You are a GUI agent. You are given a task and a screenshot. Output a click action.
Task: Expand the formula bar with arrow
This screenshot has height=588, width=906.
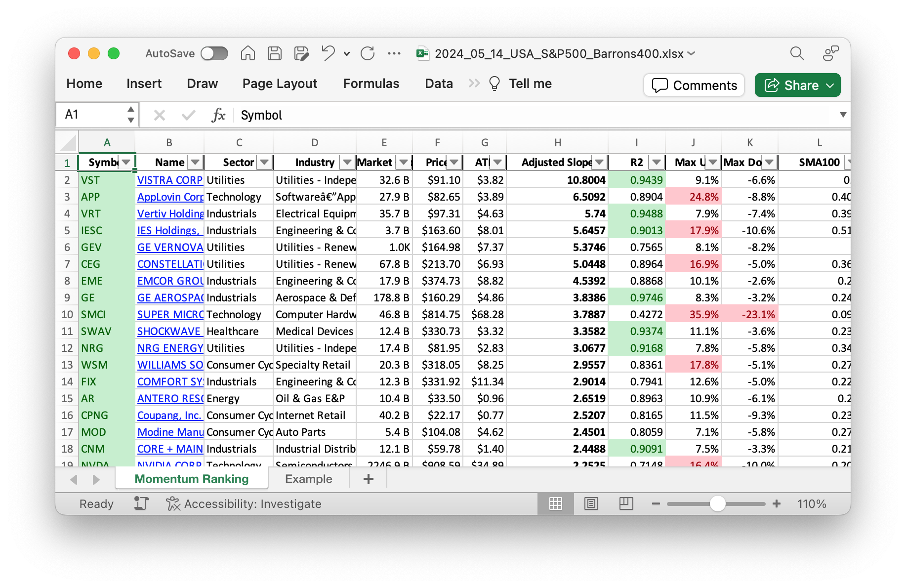click(x=843, y=115)
